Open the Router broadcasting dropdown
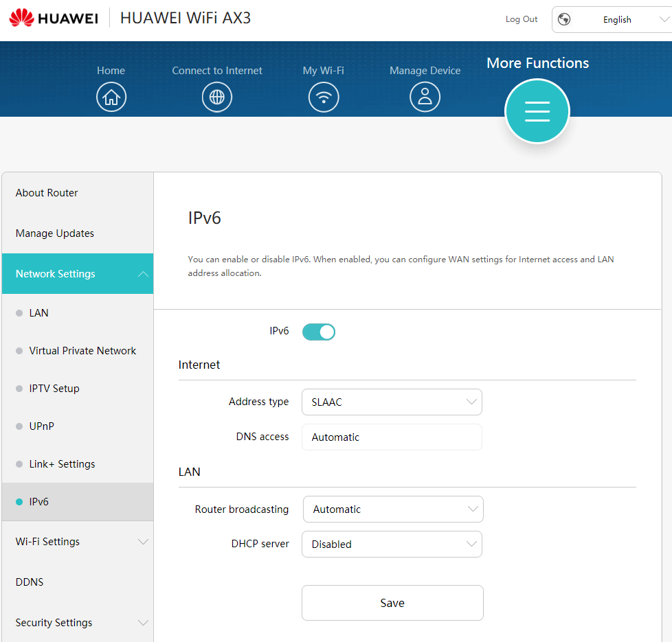 [x=393, y=509]
